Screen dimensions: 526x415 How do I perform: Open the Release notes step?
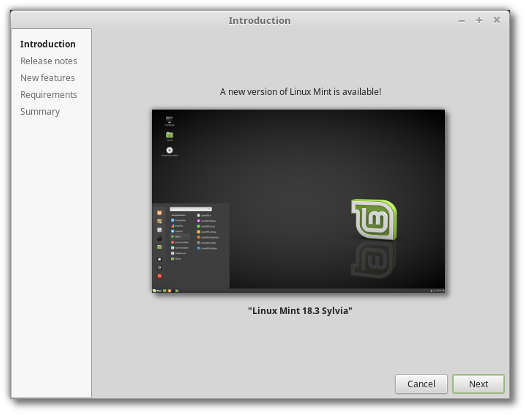pos(49,61)
